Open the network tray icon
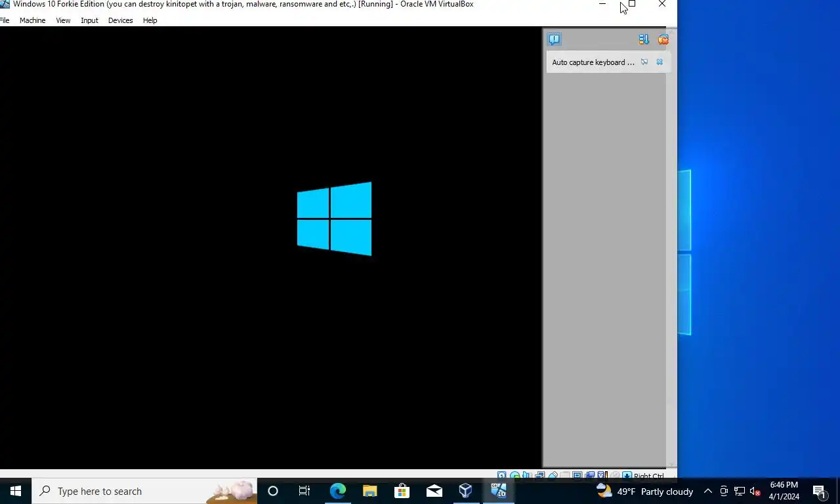 [x=740, y=491]
